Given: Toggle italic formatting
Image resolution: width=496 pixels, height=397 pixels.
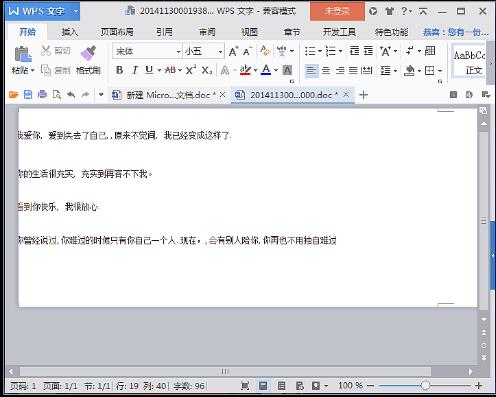Looking at the screenshot, I should click(135, 70).
